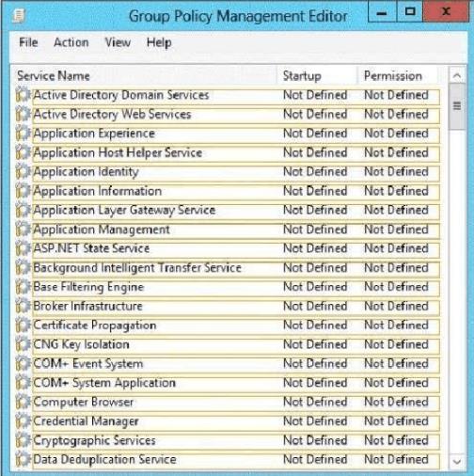Click the gear icon next to Application Identity
This screenshot has width=474, height=476.
click(24, 171)
